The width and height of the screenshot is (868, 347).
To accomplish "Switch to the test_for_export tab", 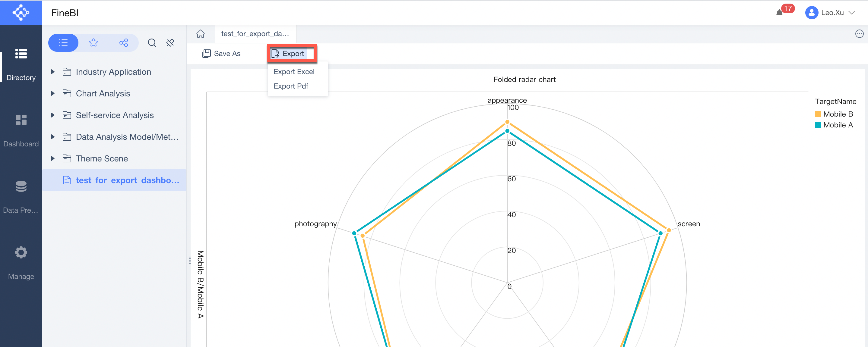I will pos(255,34).
